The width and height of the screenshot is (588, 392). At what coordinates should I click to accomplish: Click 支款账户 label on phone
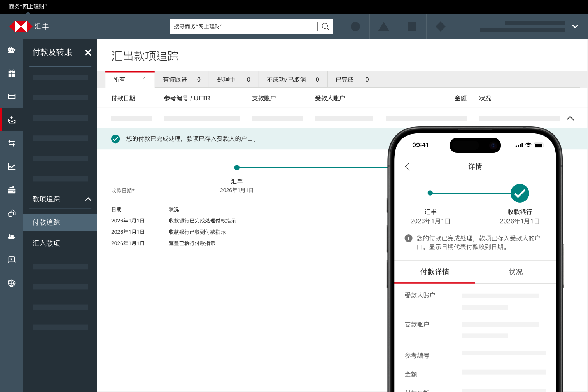click(417, 324)
